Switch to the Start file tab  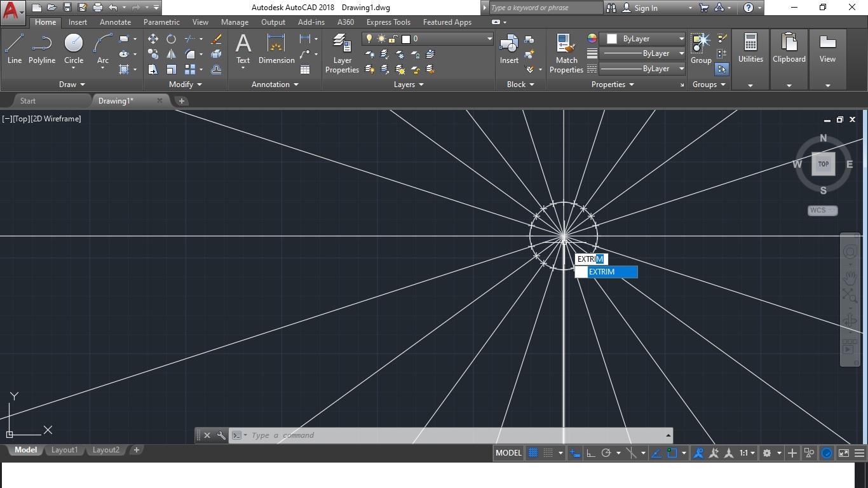pos(28,100)
